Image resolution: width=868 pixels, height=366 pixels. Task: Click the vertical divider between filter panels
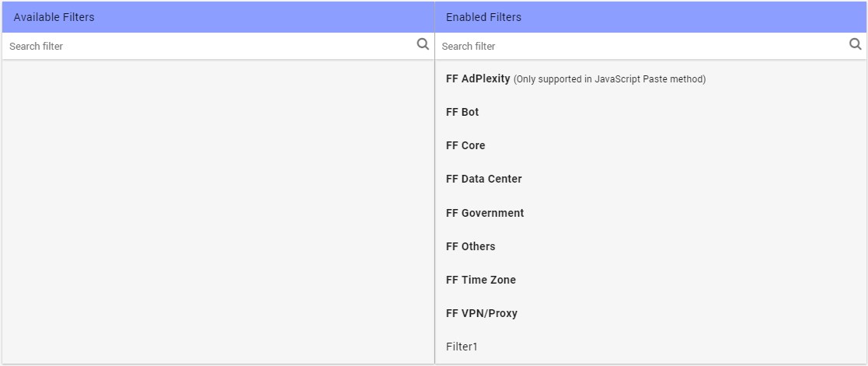point(434,210)
